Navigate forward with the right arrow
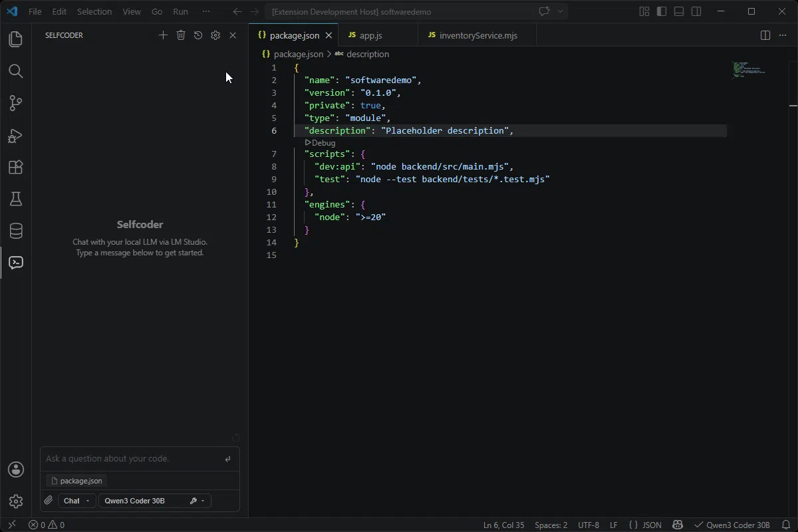 tap(255, 11)
